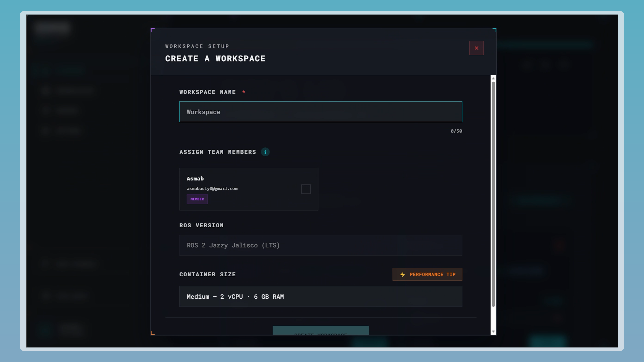The image size is (644, 362).
Task: Click the lightning bolt on Performance Tip
Action: tap(403, 274)
